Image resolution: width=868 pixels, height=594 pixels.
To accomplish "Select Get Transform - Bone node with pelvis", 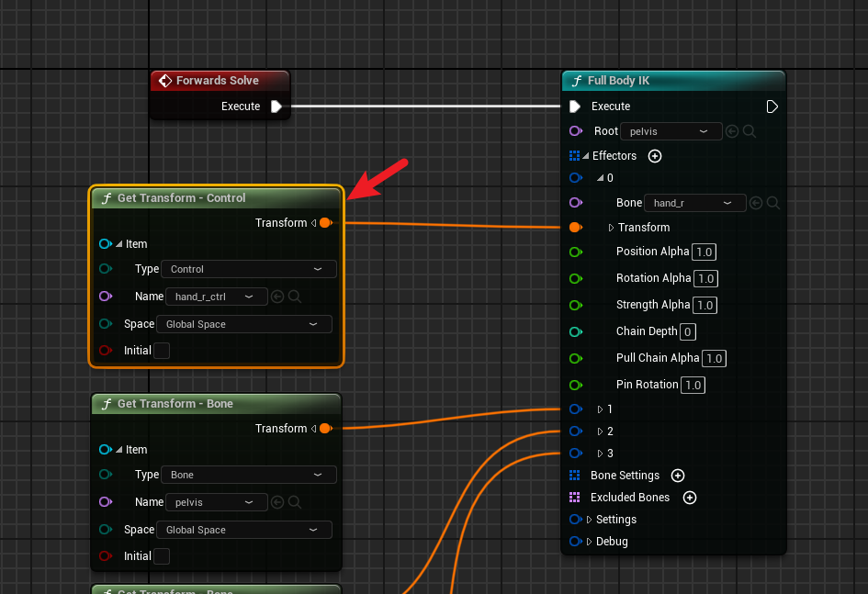I will [217, 404].
